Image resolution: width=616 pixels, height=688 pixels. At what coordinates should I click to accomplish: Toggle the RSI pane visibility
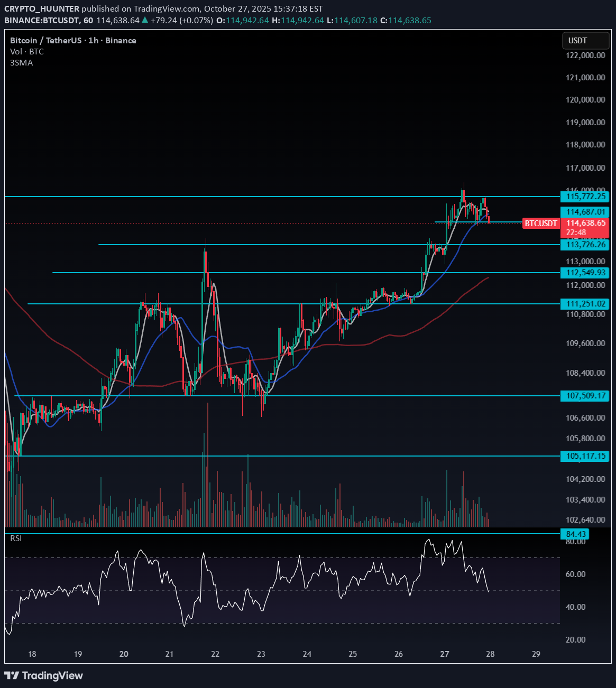pyautogui.click(x=16, y=538)
